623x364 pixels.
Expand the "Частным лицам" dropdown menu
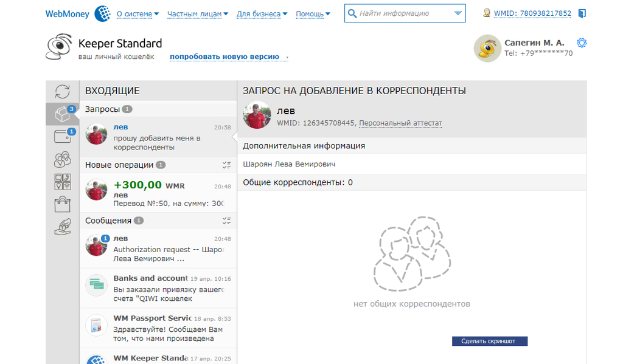[198, 14]
